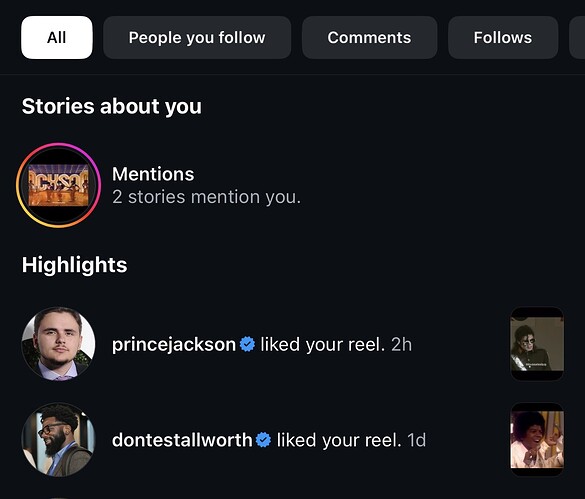Viewport: 585px width, 499px height.
Task: Open reel thumbnail liked by princejackson
Action: (x=537, y=344)
